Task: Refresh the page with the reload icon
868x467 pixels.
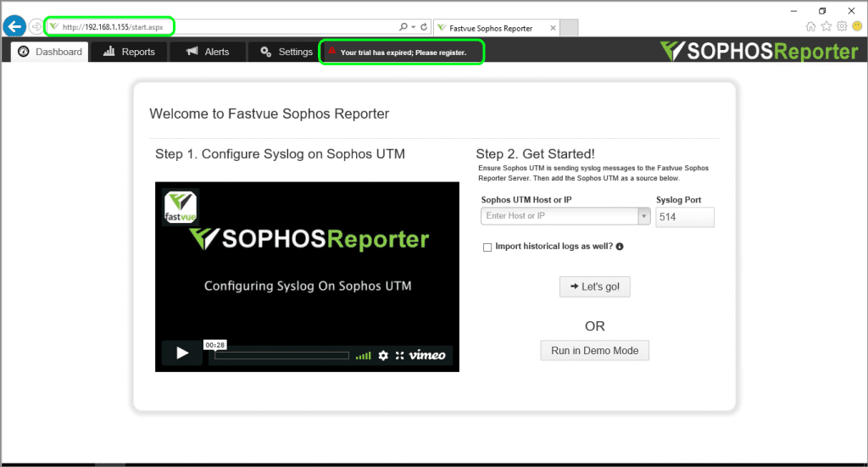Action: click(424, 26)
